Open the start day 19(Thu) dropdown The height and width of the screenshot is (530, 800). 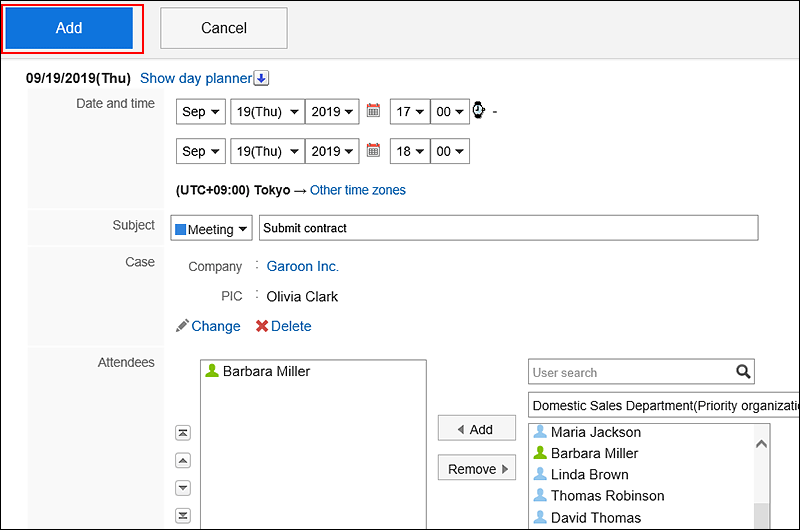[x=267, y=111]
